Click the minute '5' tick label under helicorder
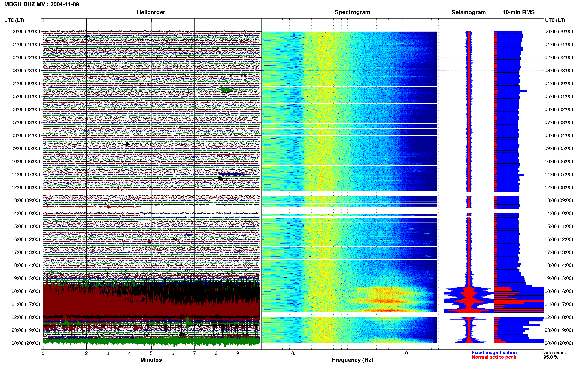 [x=151, y=353]
